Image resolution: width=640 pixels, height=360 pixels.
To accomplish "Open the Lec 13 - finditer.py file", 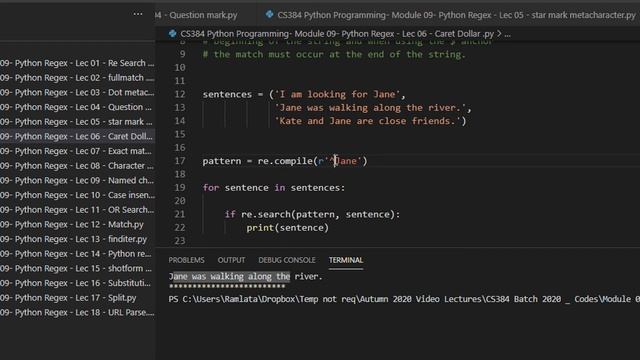I will pyautogui.click(x=77, y=240).
